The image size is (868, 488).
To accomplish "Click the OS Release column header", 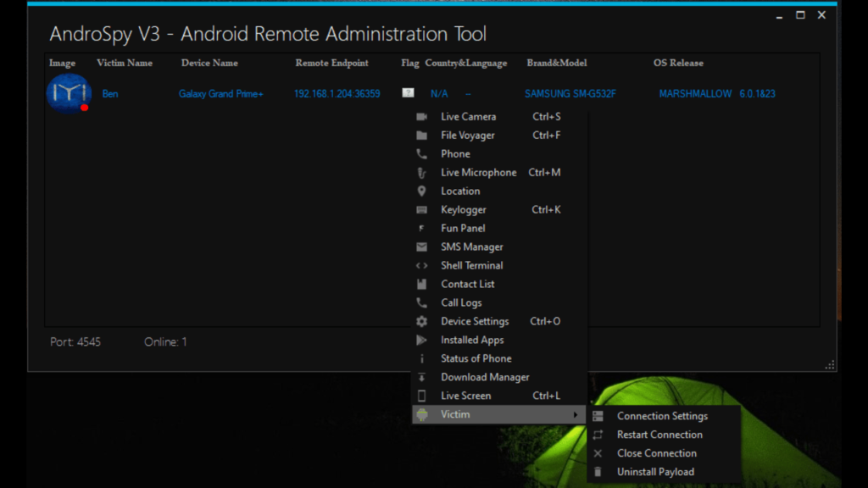I will pos(678,63).
